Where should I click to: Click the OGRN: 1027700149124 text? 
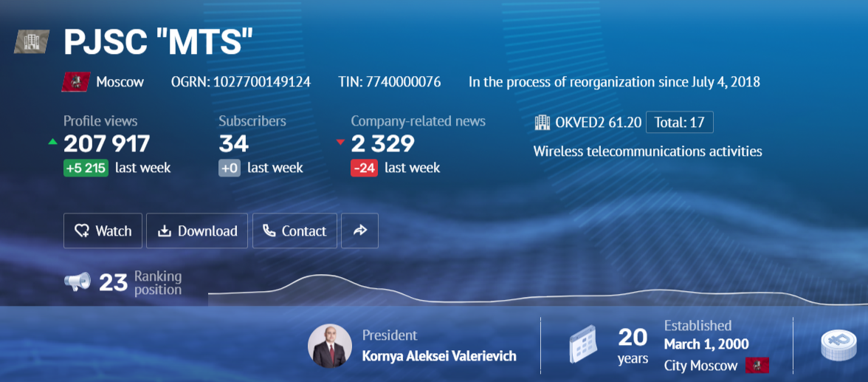pos(241,82)
